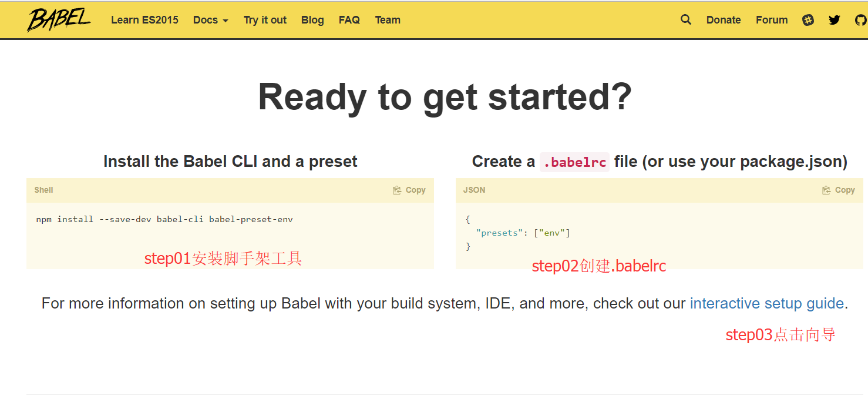This screenshot has height=399, width=868.
Task: Click the Shell code block label
Action: tap(43, 190)
